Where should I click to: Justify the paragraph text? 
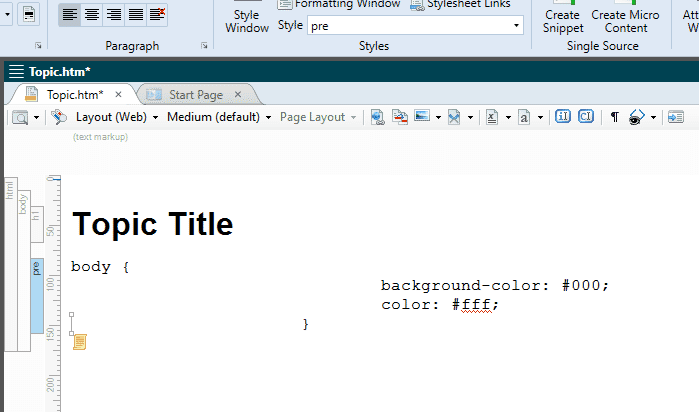(136, 15)
